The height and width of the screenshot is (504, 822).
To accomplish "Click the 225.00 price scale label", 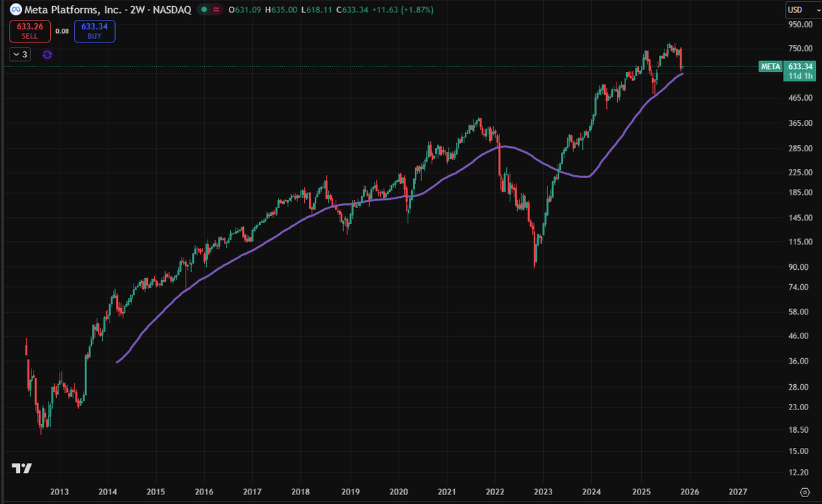I will (799, 173).
